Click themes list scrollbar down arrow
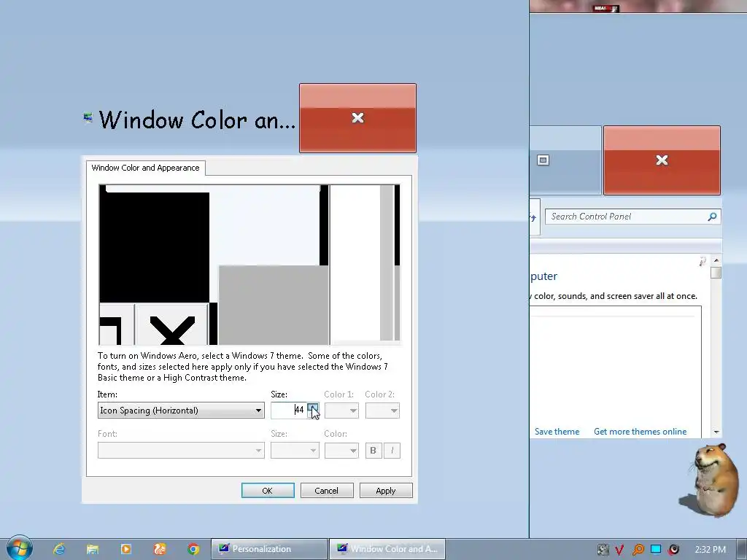 click(x=716, y=432)
